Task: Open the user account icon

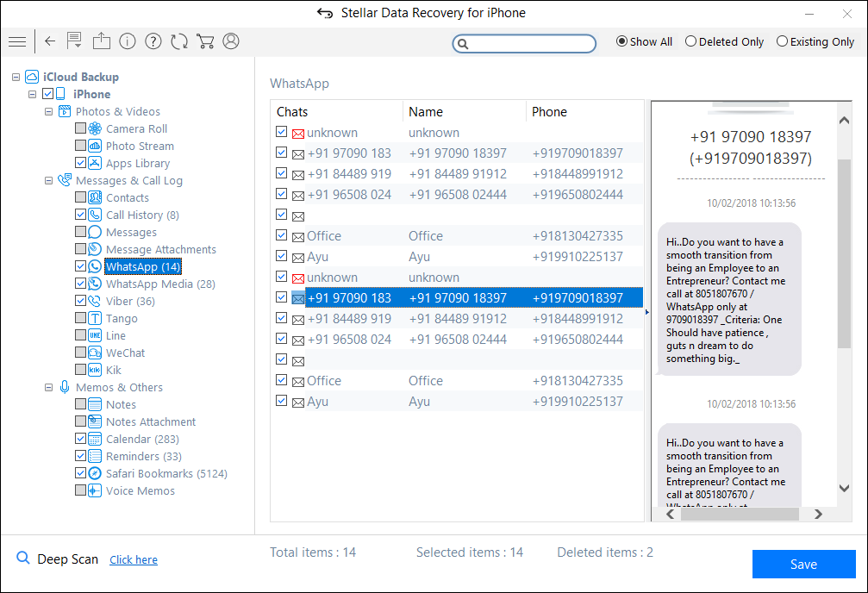Action: tap(231, 41)
